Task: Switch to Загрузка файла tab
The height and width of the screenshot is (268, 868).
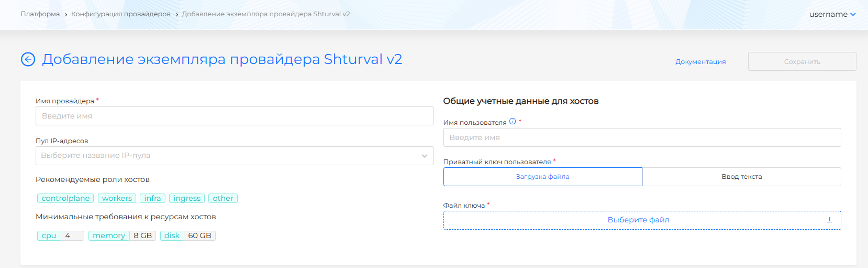Action: click(542, 177)
